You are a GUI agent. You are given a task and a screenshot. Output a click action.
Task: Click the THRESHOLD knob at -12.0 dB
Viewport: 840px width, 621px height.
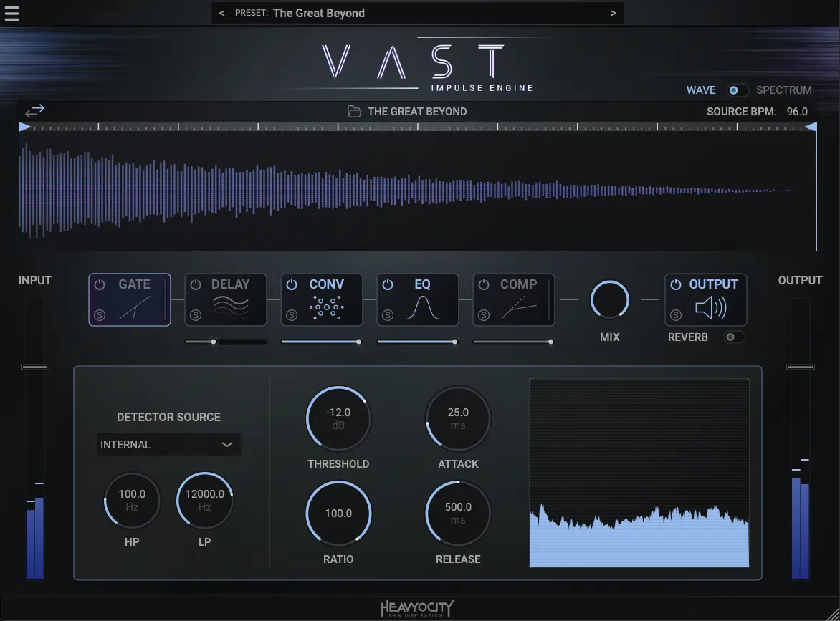pyautogui.click(x=338, y=418)
